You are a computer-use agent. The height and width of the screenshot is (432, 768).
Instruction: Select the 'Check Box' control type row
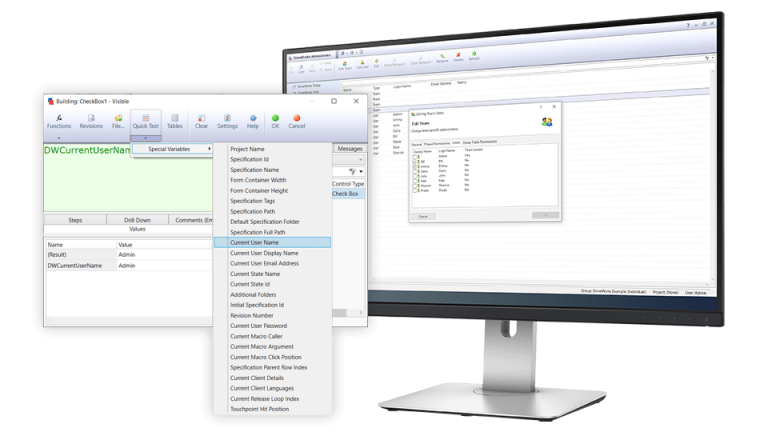point(348,194)
